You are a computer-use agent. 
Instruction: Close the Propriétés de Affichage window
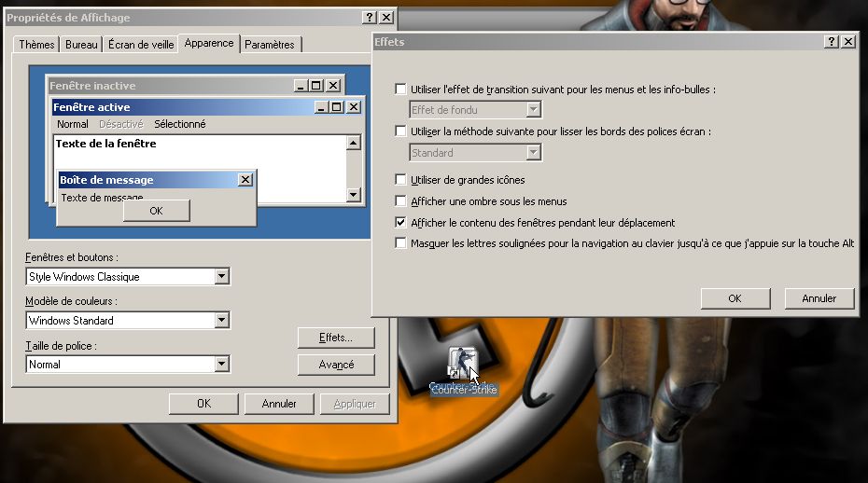coord(386,18)
